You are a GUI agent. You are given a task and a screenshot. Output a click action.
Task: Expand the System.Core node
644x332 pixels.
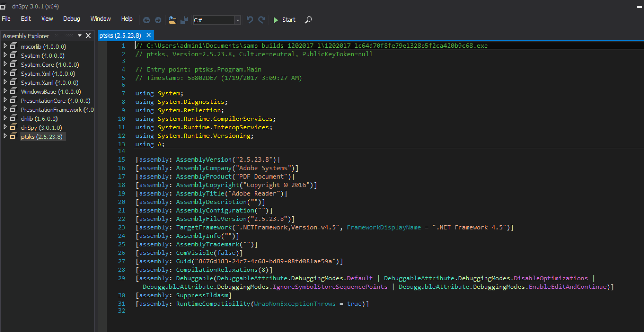click(5, 64)
